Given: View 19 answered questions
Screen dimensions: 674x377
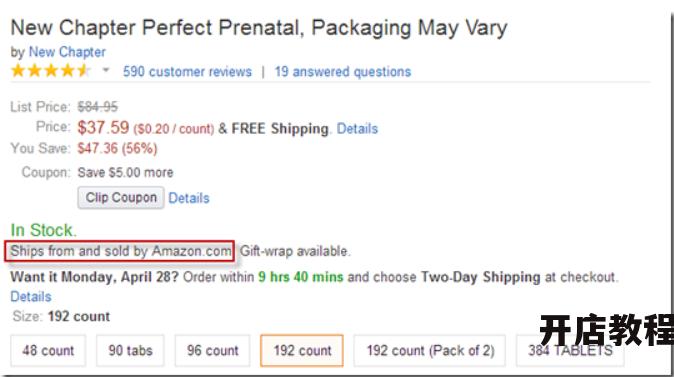Looking at the screenshot, I should [343, 71].
